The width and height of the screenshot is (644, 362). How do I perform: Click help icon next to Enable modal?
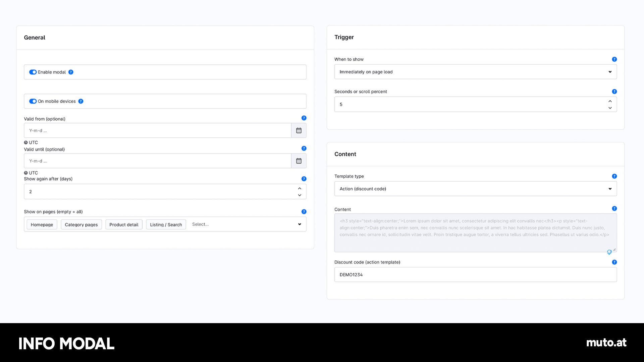pyautogui.click(x=71, y=72)
